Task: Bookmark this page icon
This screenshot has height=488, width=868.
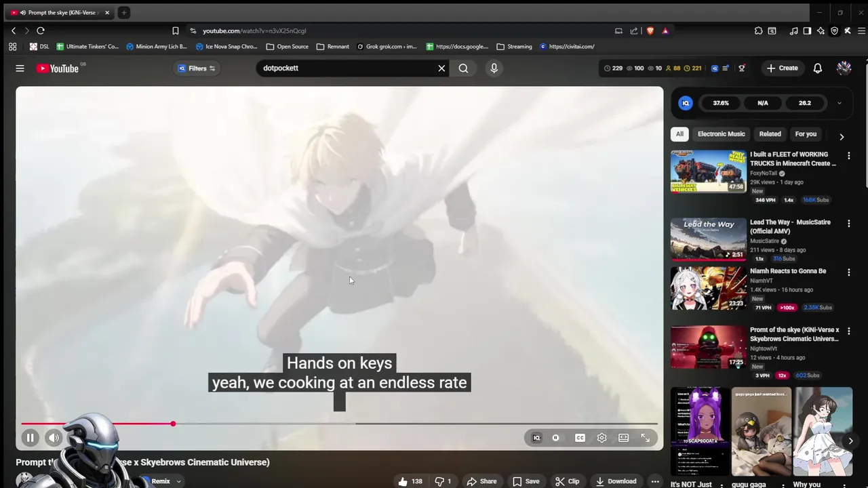Action: pos(175,30)
